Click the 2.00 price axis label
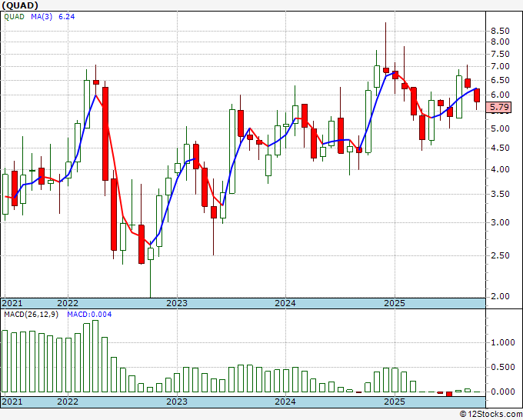This screenshot has height=420, width=523. pyautogui.click(x=499, y=296)
